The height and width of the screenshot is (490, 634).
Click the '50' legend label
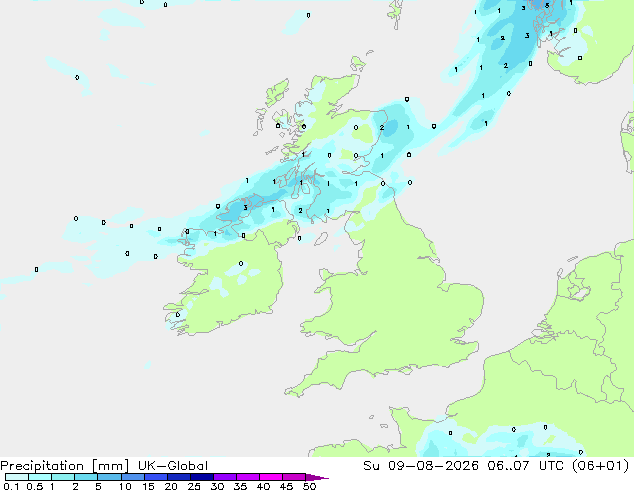pos(309,486)
